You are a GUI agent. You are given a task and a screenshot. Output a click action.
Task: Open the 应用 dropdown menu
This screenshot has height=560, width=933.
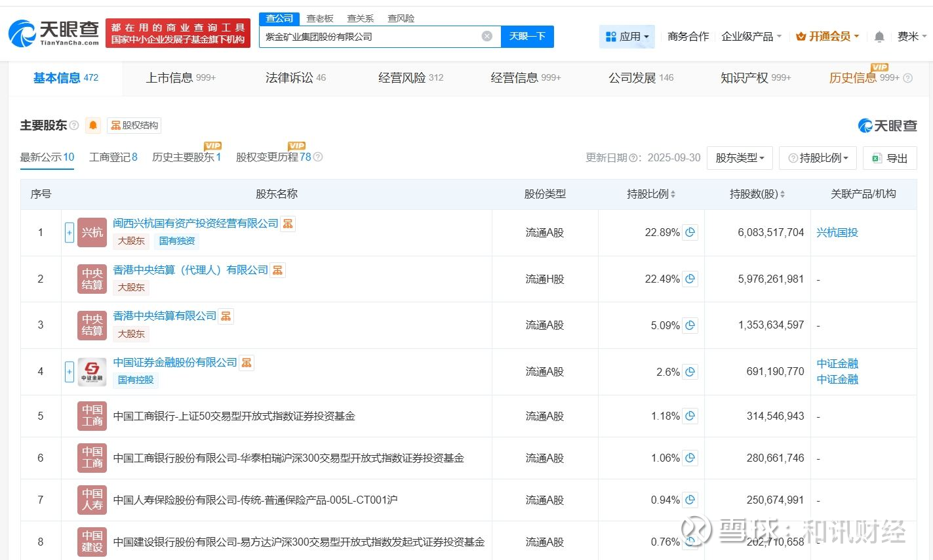pos(627,37)
